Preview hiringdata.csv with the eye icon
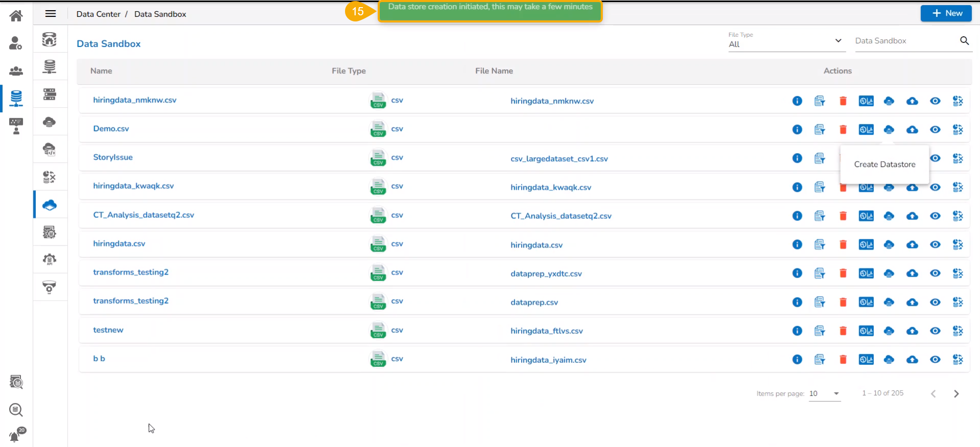Viewport: 980px width, 447px height. [x=935, y=245]
